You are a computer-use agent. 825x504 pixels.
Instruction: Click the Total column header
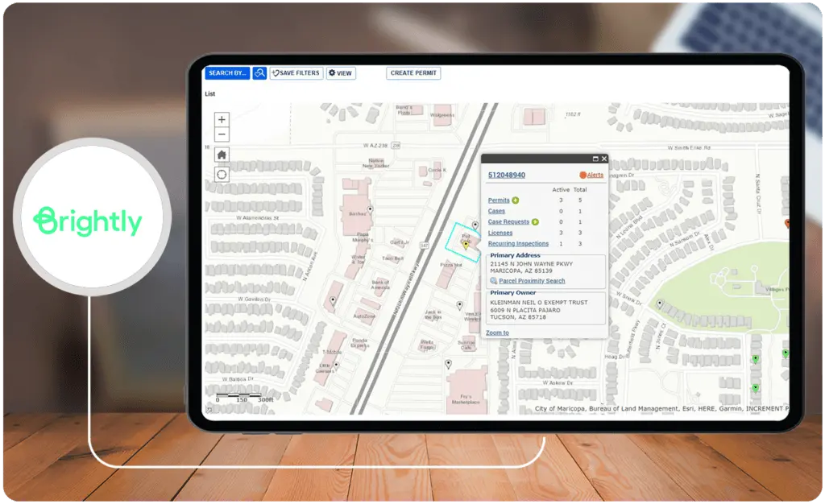coord(580,190)
